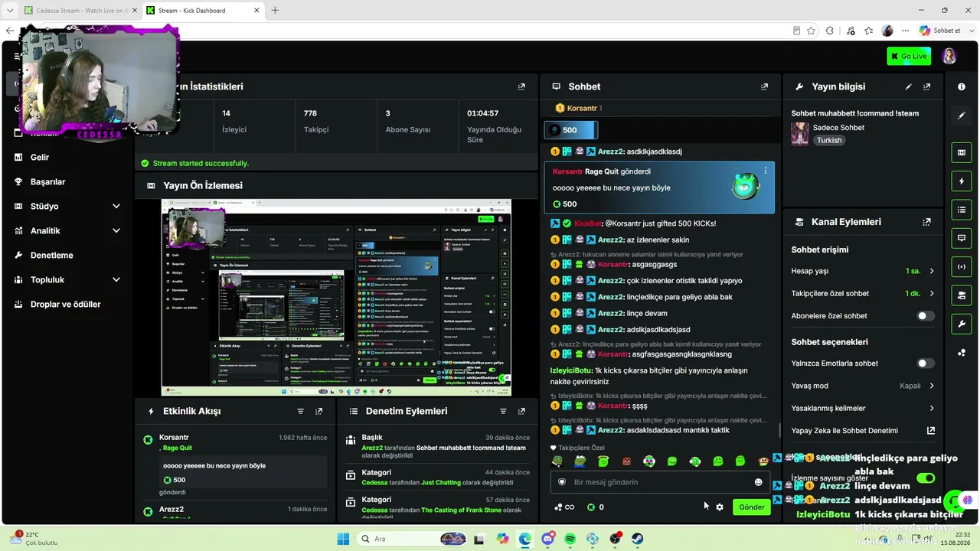
Task: Filter the Denetim Eylemleri list
Action: pyautogui.click(x=503, y=411)
